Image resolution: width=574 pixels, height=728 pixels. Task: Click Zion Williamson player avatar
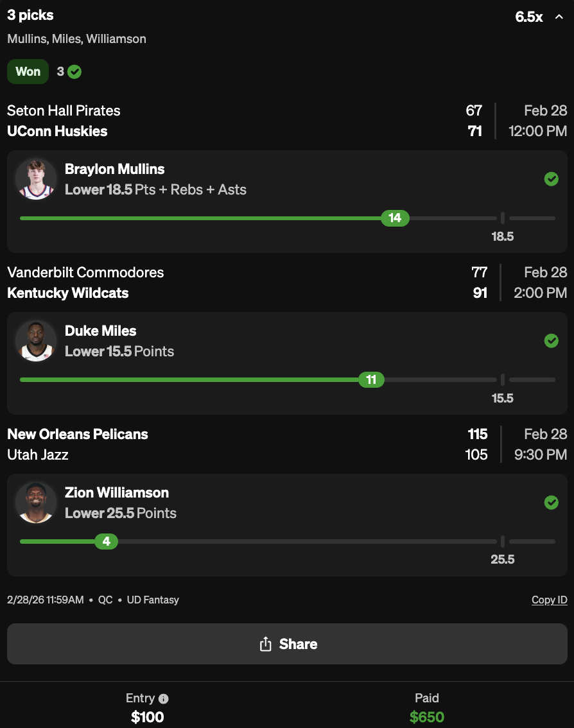coord(36,503)
